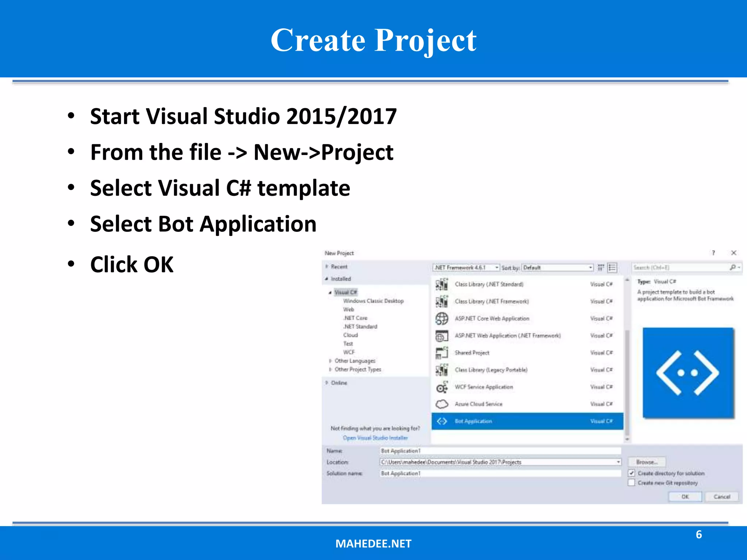Click the Bot Application template icon
Screen dimensions: 747x560
click(x=442, y=421)
